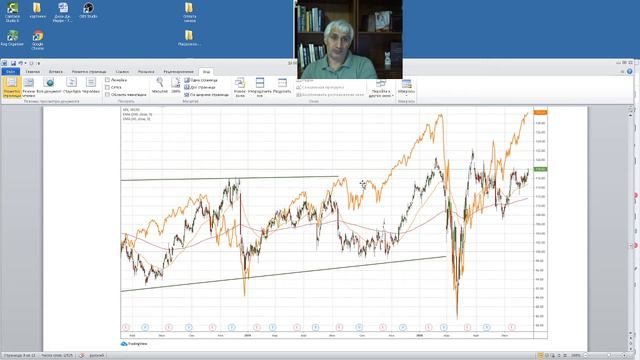The image size is (640, 360).
Task: Open Google Chrome desktop shortcut
Action: pyautogui.click(x=38, y=40)
